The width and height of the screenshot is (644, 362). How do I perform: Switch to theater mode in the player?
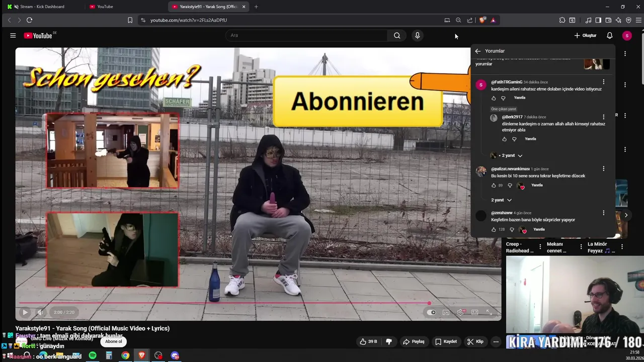(x=474, y=312)
